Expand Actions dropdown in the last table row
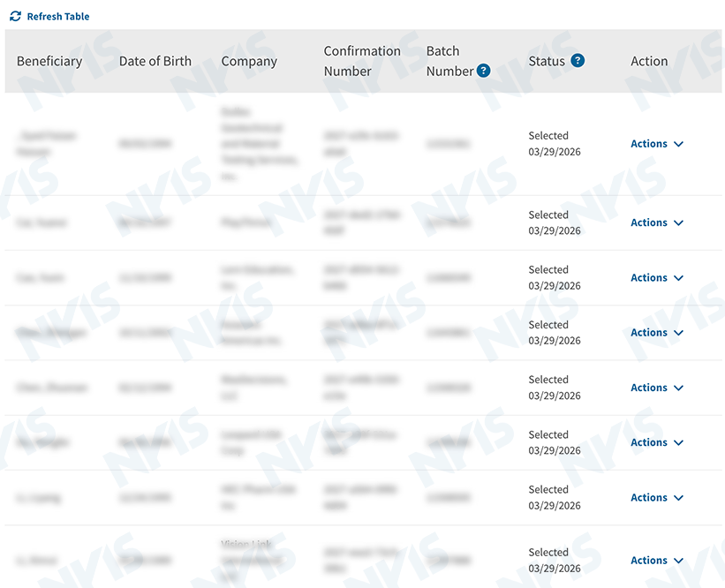This screenshot has height=588, width=725. pyautogui.click(x=657, y=561)
